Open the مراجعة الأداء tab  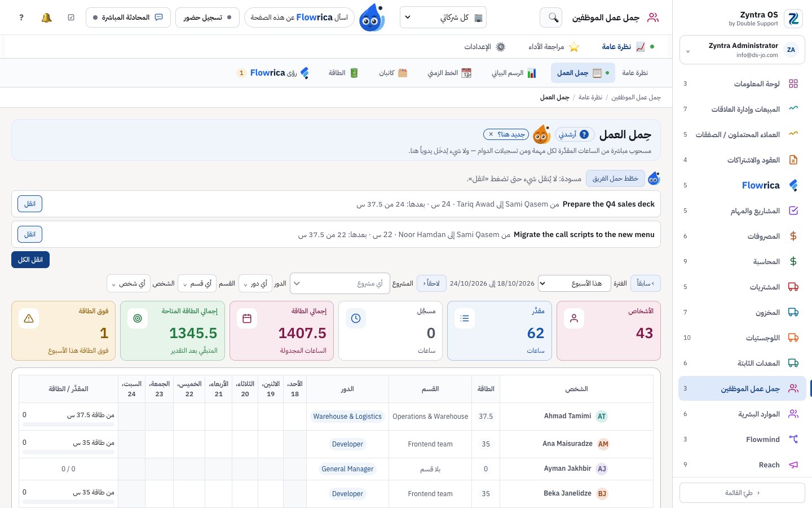point(554,47)
